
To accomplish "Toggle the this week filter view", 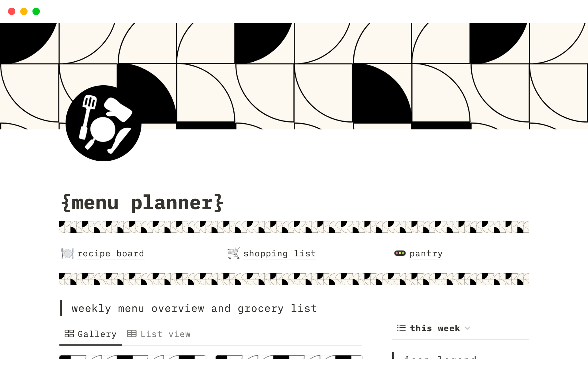I will click(433, 328).
